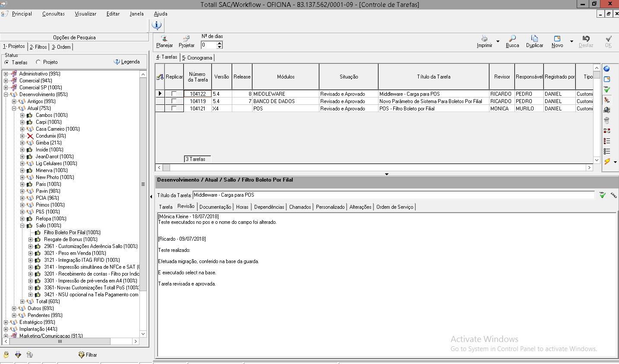Click the green check beside Título da Tarefa

603,195
